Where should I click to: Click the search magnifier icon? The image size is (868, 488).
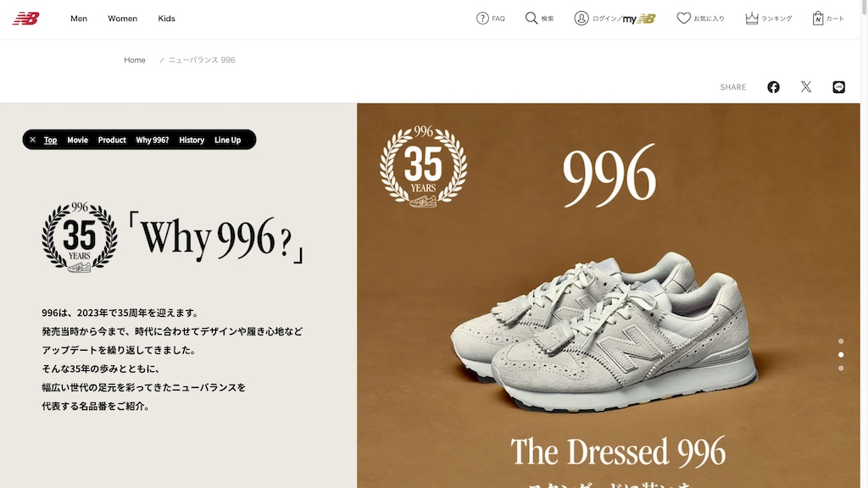tap(531, 19)
